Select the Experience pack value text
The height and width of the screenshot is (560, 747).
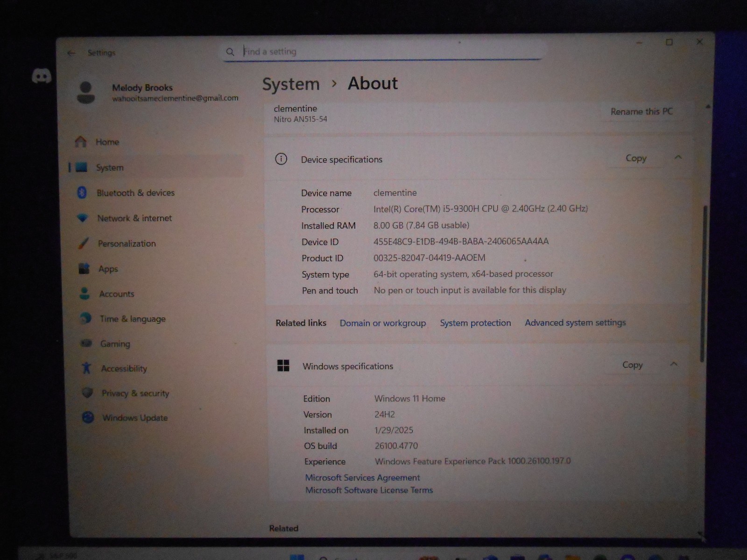(472, 461)
